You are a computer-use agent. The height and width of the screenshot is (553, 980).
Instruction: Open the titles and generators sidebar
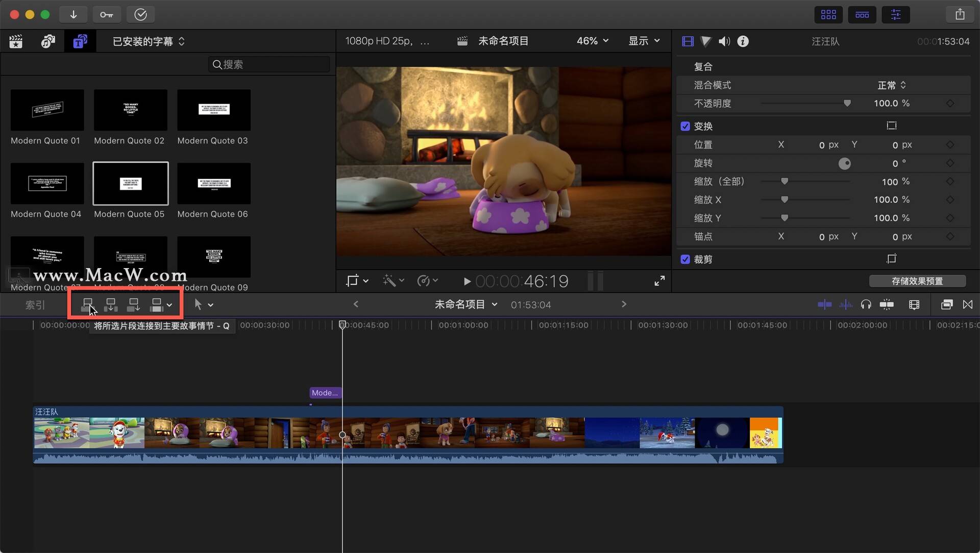[x=80, y=41]
